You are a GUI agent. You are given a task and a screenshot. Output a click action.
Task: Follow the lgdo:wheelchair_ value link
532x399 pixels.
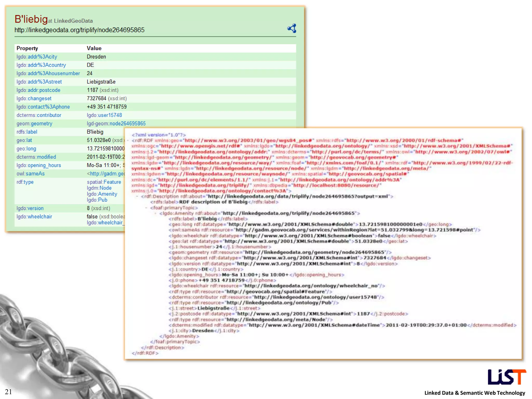pos(105,223)
